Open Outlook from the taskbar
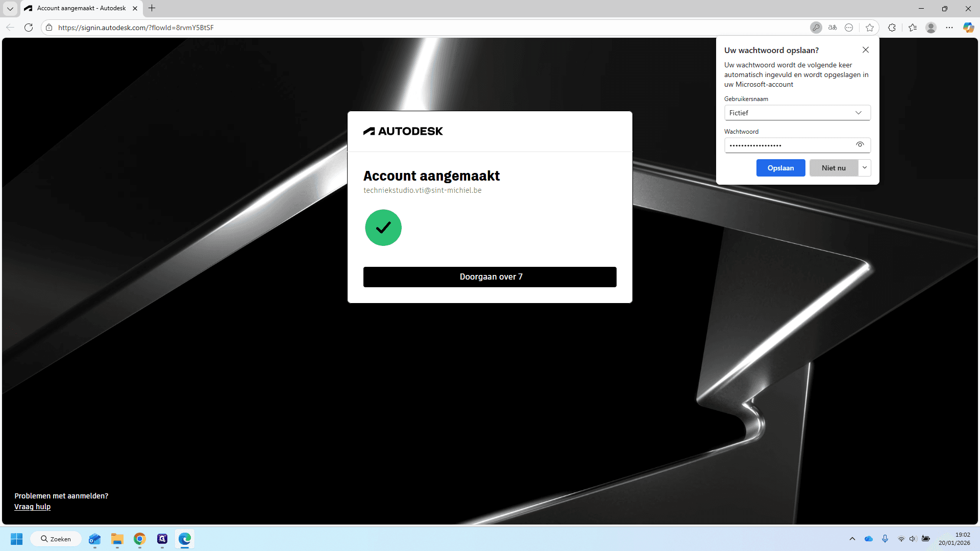Viewport: 980px width, 551px height. pyautogui.click(x=95, y=539)
